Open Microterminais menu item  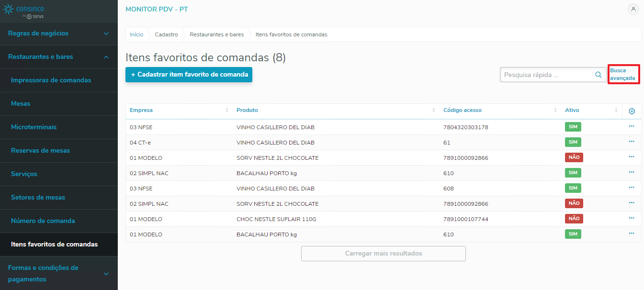[x=59, y=127]
